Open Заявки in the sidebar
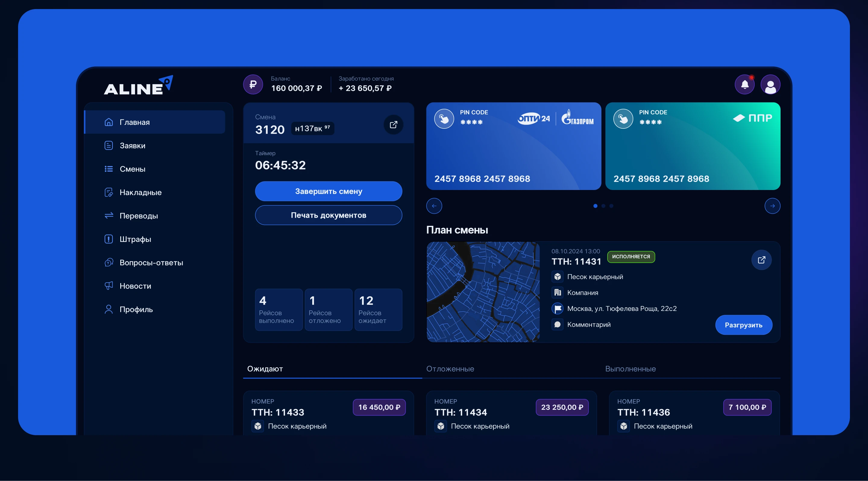This screenshot has width=868, height=481. 132,146
